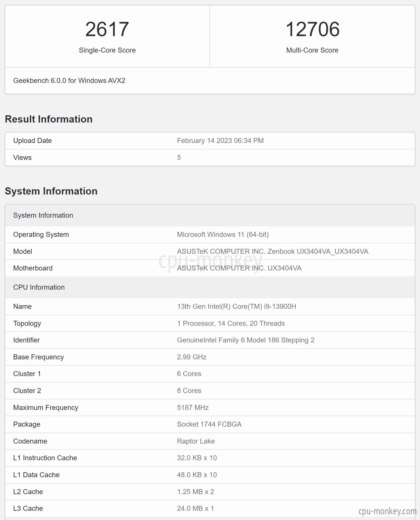Click the L3 Cache label
This screenshot has width=420, height=520.
[28, 508]
